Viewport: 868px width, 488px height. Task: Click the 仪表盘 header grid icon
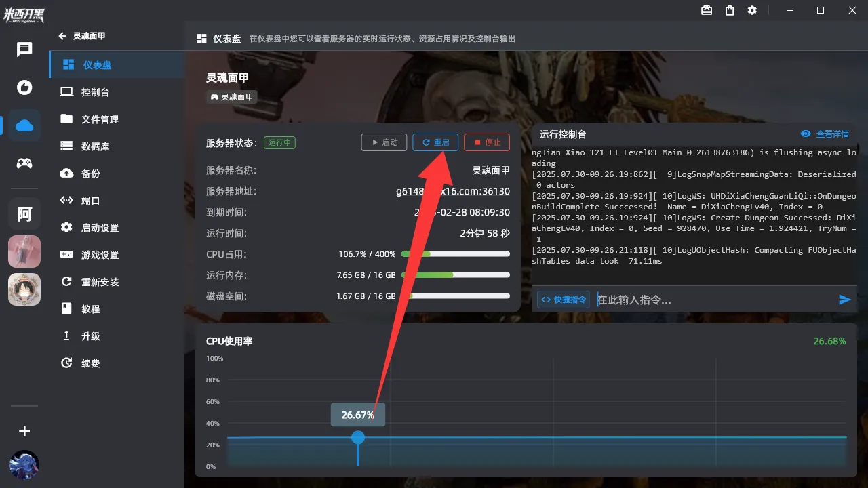coord(201,39)
